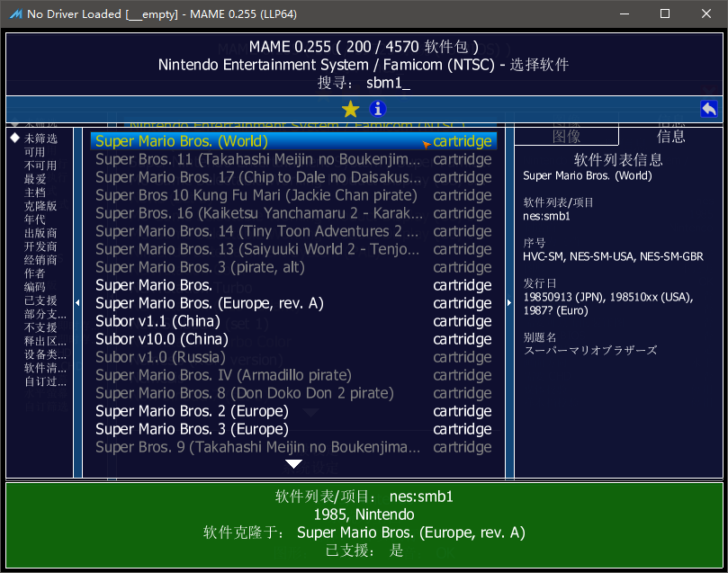Viewport: 728px width, 573px height.
Task: Click the down arrow below software list
Action: point(293,463)
